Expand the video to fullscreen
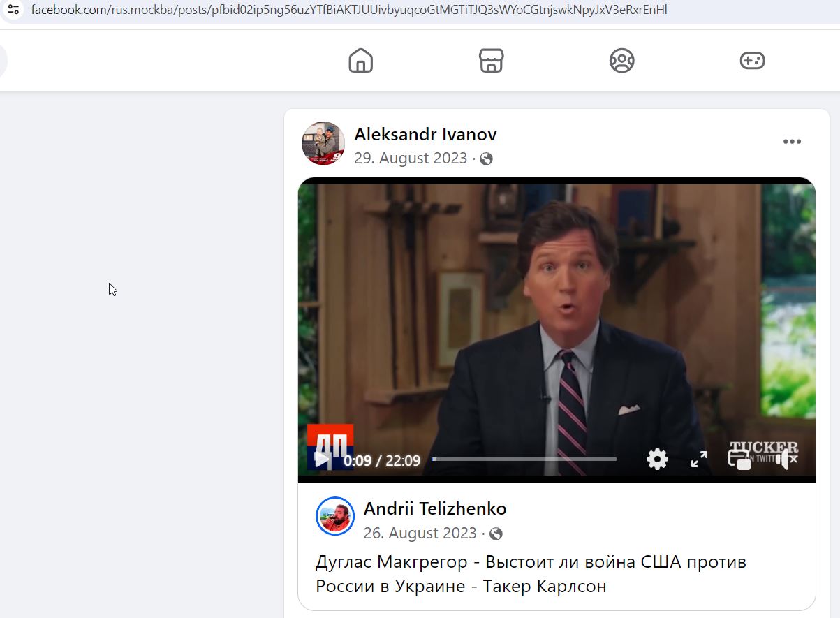Screen dimensions: 840x618 pos(699,459)
